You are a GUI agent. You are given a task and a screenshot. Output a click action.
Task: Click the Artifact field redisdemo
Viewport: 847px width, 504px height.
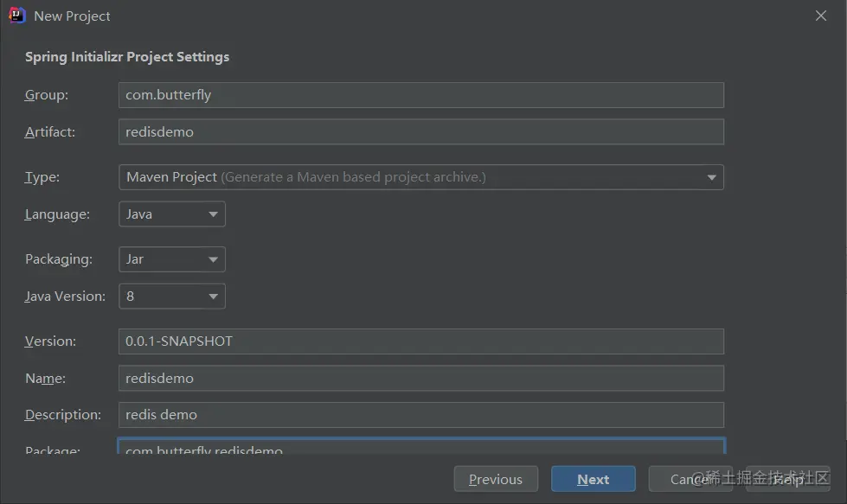(x=420, y=131)
